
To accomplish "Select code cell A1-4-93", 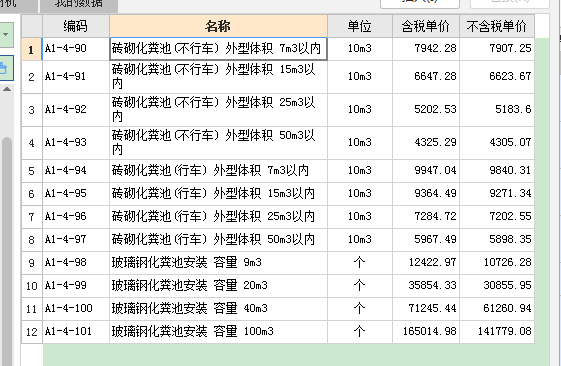I will click(x=76, y=143).
